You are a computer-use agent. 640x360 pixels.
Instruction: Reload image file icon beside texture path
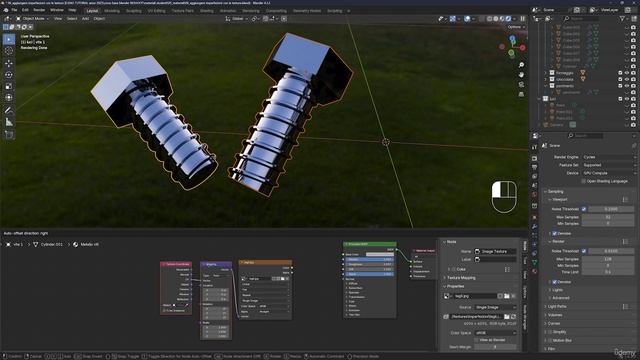click(x=513, y=316)
